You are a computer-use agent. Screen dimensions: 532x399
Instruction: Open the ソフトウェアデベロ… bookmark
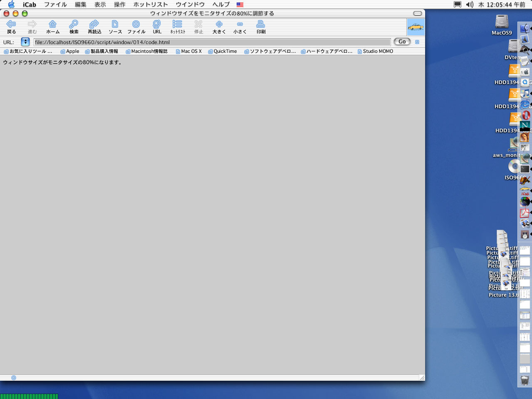pyautogui.click(x=270, y=52)
